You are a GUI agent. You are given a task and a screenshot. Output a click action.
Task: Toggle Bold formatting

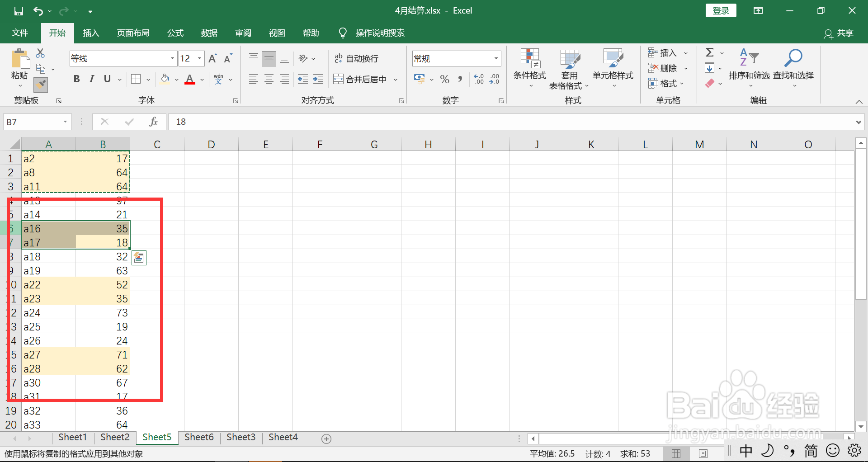click(77, 79)
